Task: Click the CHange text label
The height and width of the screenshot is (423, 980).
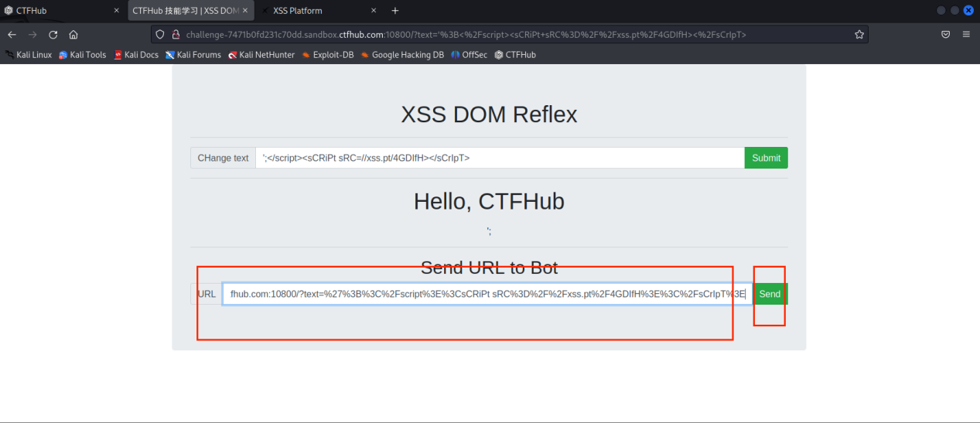Action: (223, 158)
